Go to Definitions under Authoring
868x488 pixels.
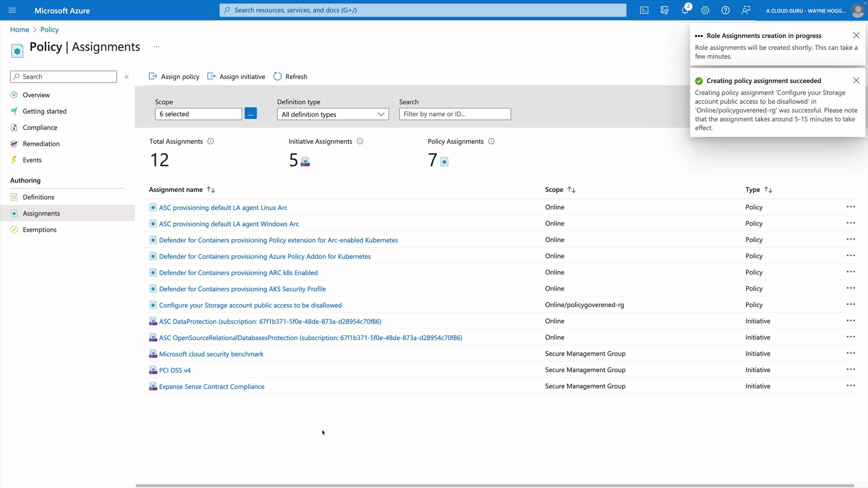tap(38, 197)
